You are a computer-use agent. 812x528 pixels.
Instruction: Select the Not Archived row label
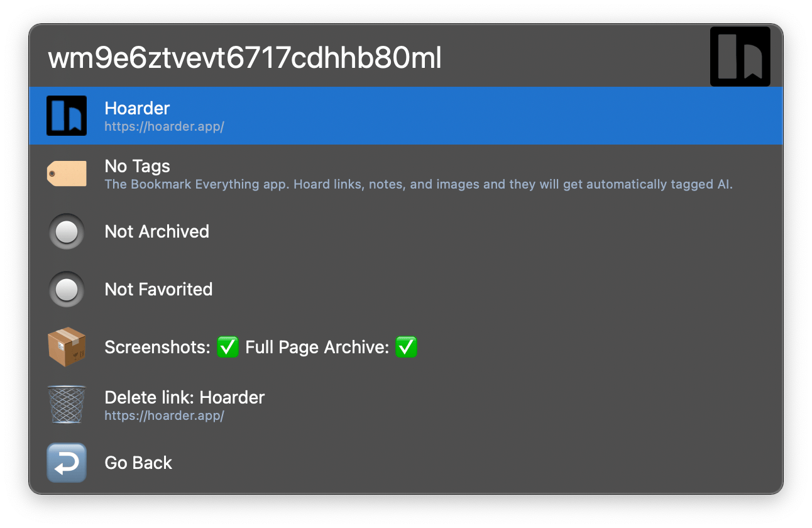coord(157,231)
